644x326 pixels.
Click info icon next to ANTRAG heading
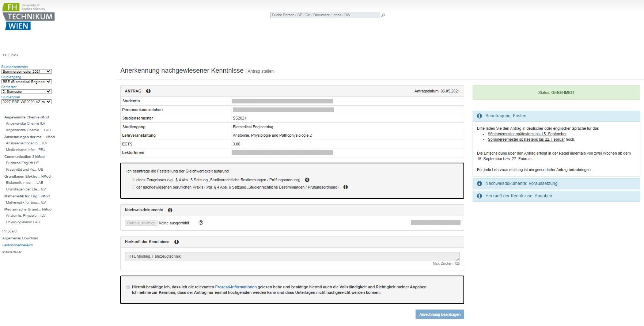[x=148, y=91]
